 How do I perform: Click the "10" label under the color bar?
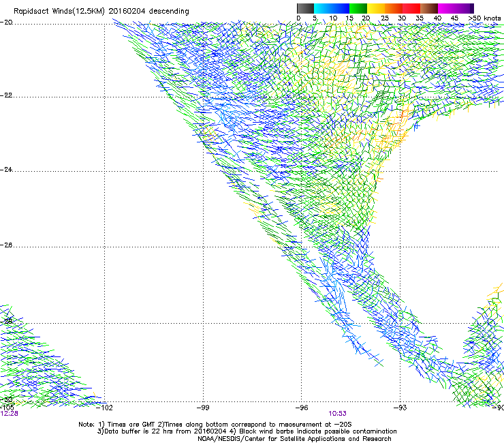(x=333, y=18)
